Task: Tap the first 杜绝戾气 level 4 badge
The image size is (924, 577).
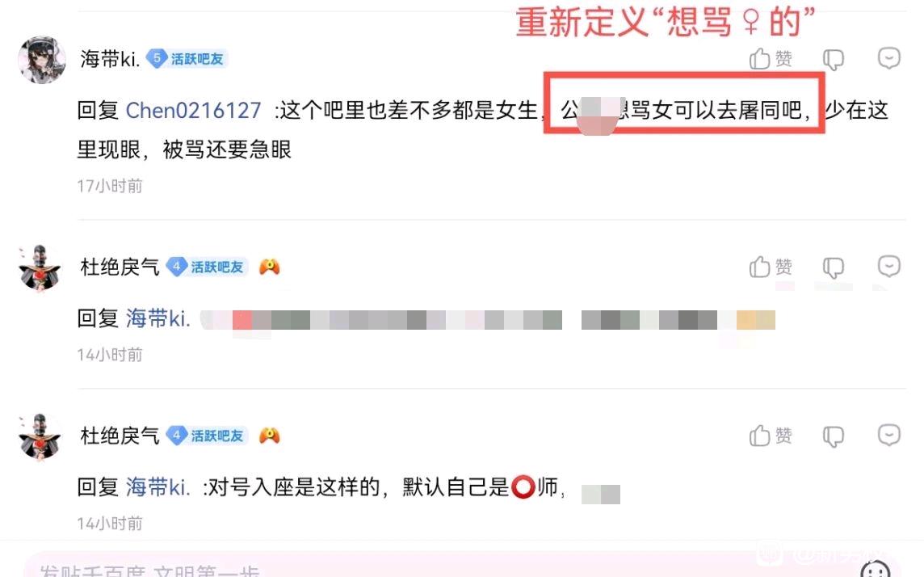Action: point(206,267)
